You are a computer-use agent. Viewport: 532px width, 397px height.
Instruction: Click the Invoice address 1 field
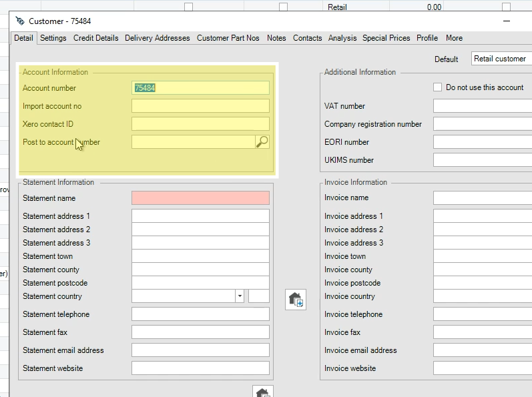[483, 216]
